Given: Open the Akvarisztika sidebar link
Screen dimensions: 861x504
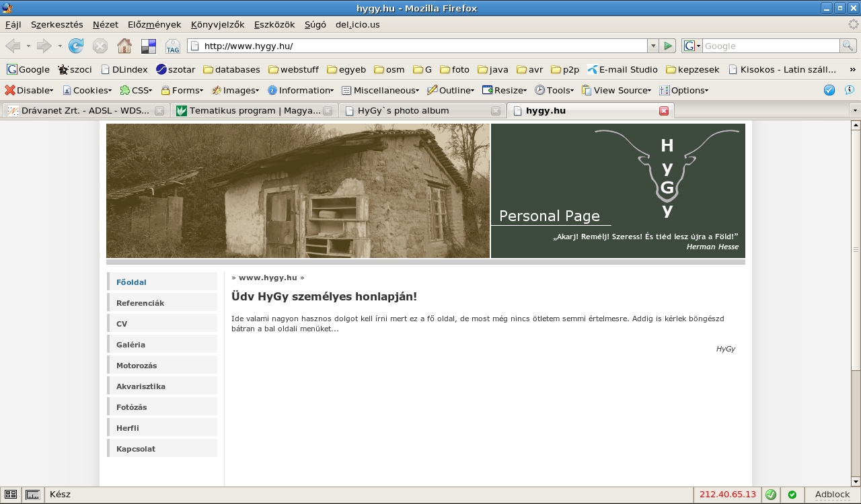Looking at the screenshot, I should [x=162, y=386].
